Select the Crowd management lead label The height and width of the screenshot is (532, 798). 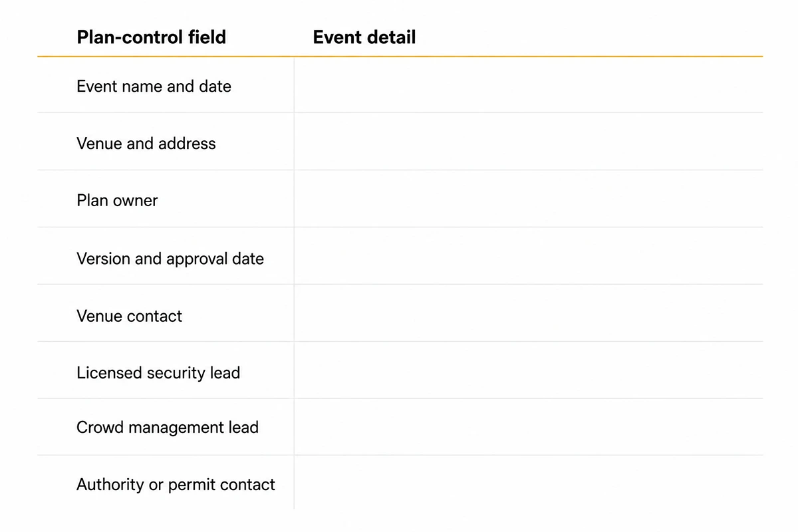[x=168, y=428]
